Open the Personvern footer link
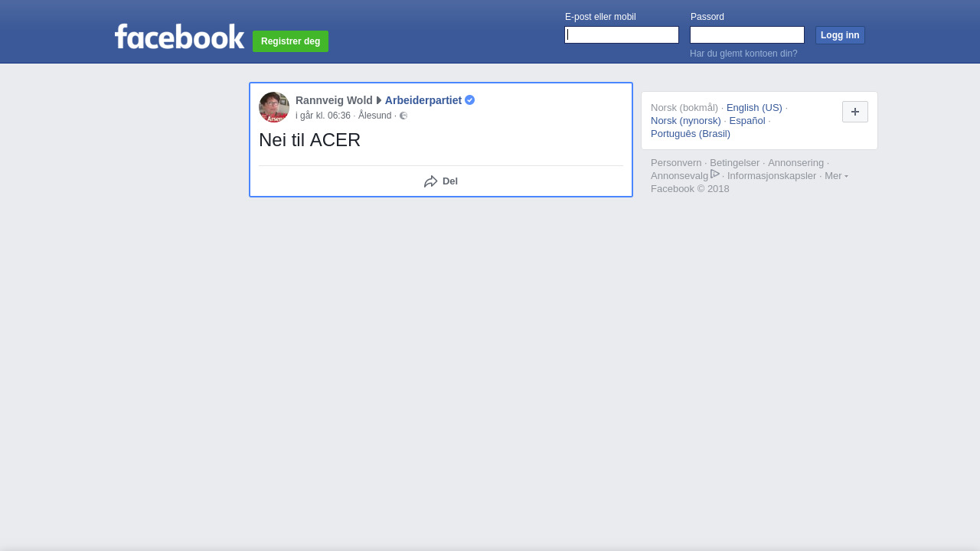 point(676,163)
